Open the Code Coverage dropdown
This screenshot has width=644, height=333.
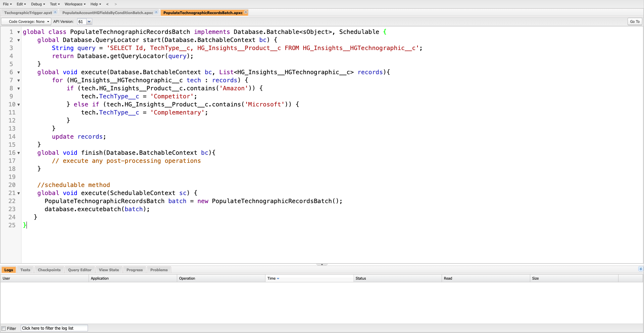(26, 21)
